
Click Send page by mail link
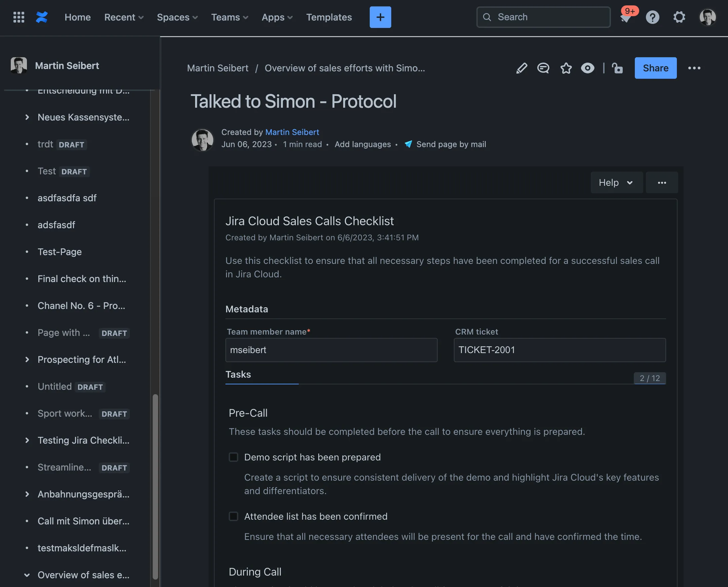click(x=451, y=144)
